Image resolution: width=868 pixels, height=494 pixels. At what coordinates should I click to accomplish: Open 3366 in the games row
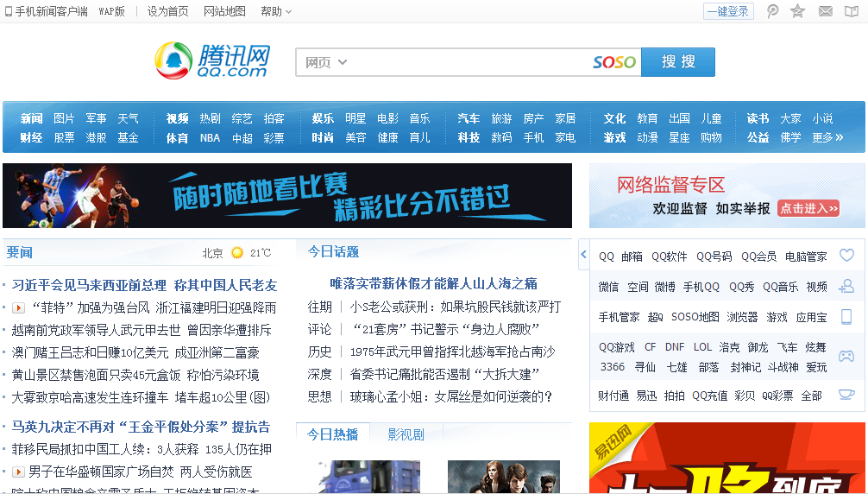coord(613,367)
